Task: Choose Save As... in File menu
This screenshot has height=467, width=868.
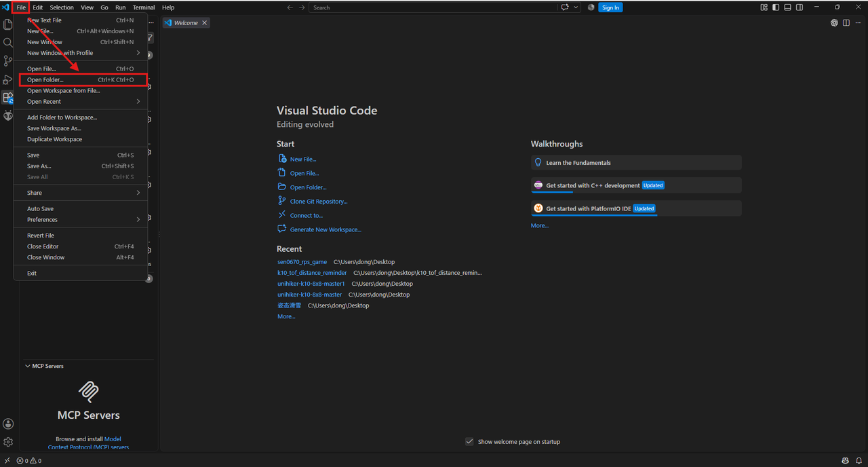Action: (81, 166)
